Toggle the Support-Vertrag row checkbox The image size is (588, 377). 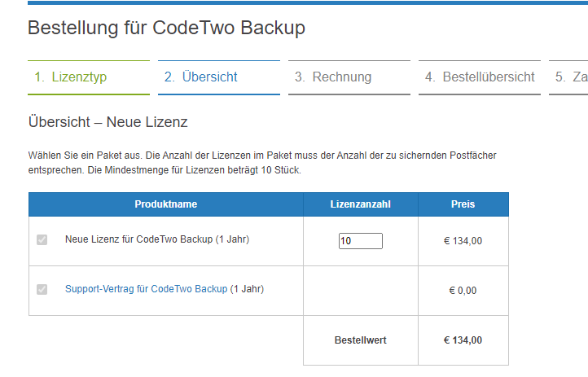point(42,289)
